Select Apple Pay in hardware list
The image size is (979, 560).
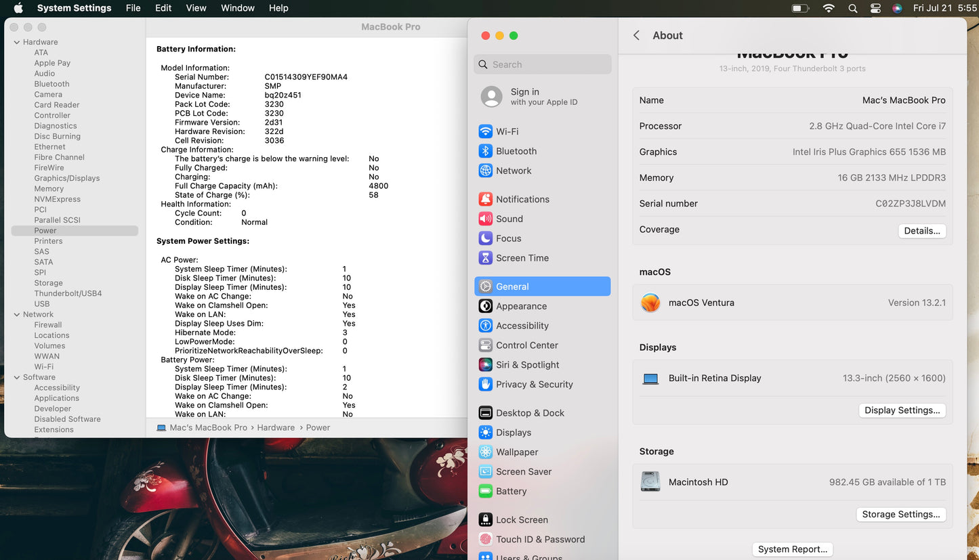52,63
